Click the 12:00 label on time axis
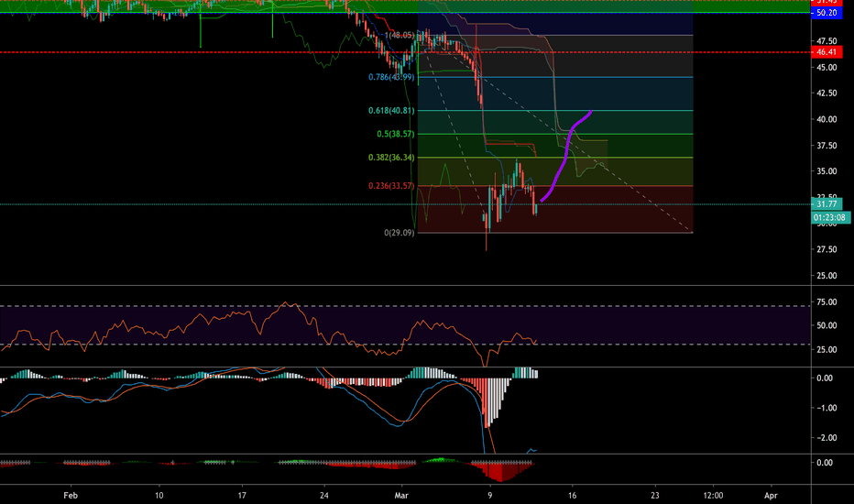 pyautogui.click(x=713, y=495)
